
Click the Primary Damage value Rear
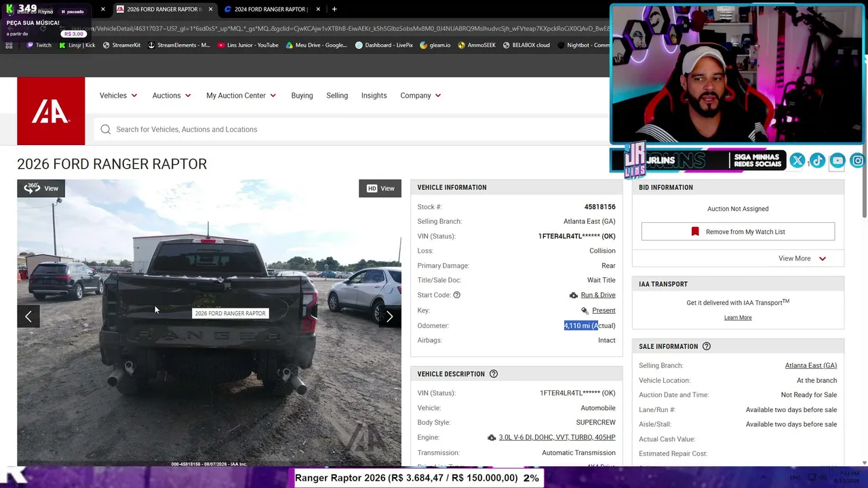608,266
